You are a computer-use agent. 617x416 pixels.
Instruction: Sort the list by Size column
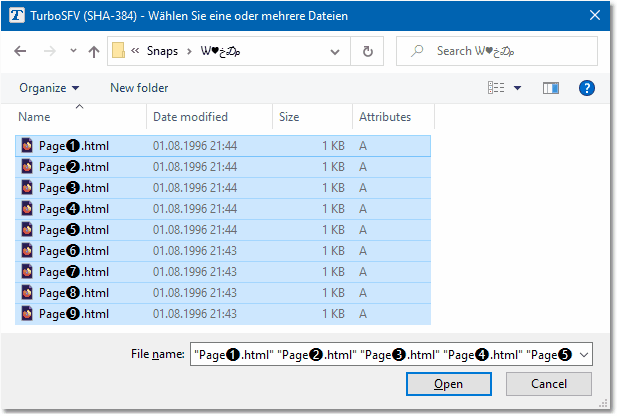(x=289, y=117)
